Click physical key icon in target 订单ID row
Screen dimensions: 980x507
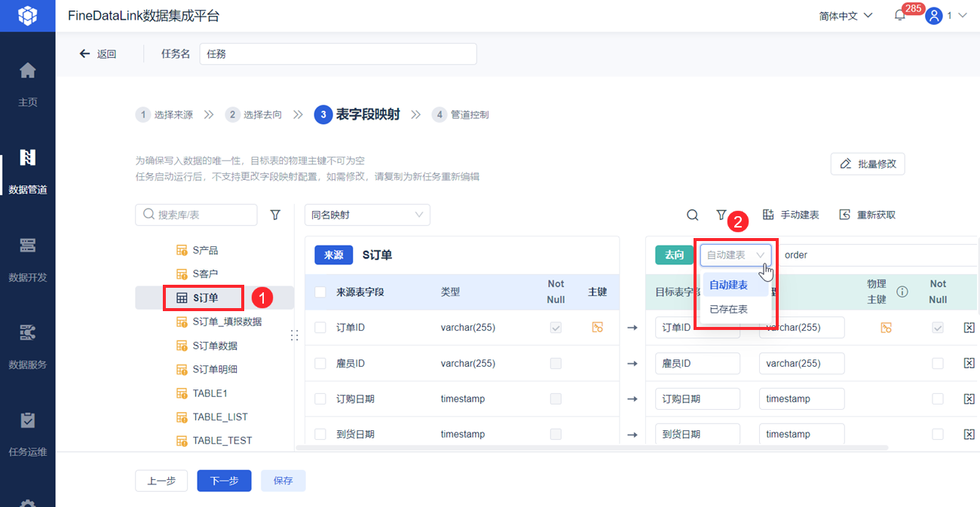point(886,327)
